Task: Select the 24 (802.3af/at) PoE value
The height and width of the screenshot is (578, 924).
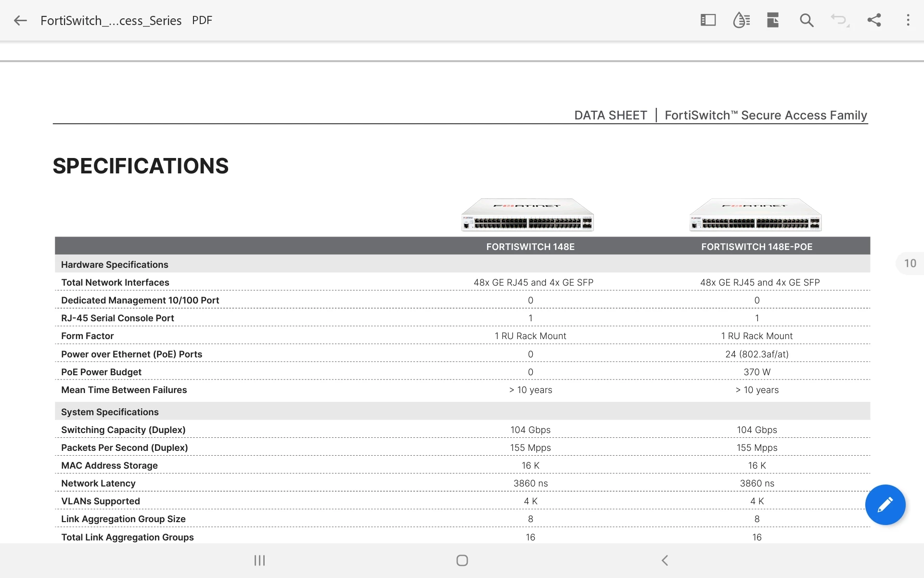Action: (x=757, y=354)
